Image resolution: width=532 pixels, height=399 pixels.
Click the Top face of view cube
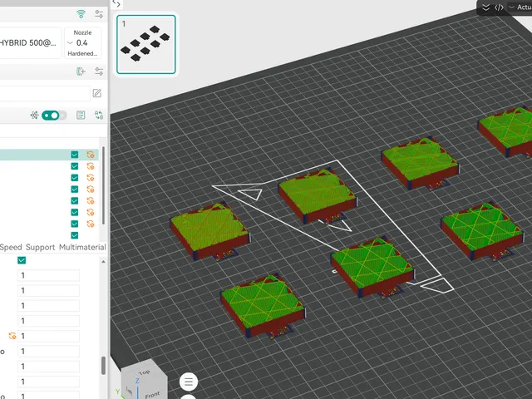[x=144, y=372]
